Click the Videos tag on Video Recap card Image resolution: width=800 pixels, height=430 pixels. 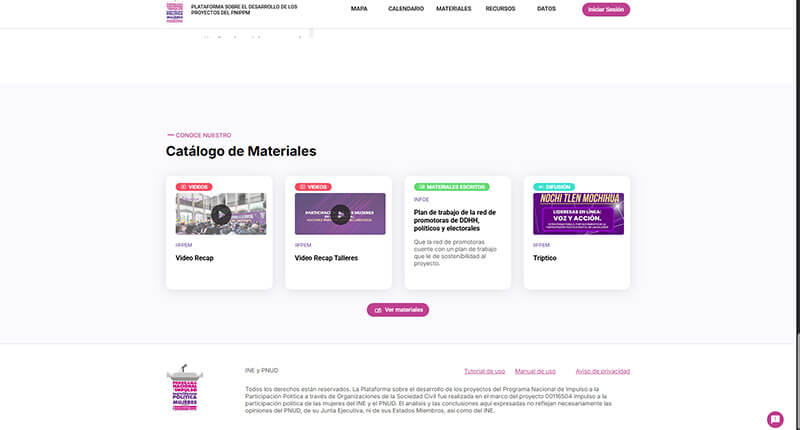point(194,187)
